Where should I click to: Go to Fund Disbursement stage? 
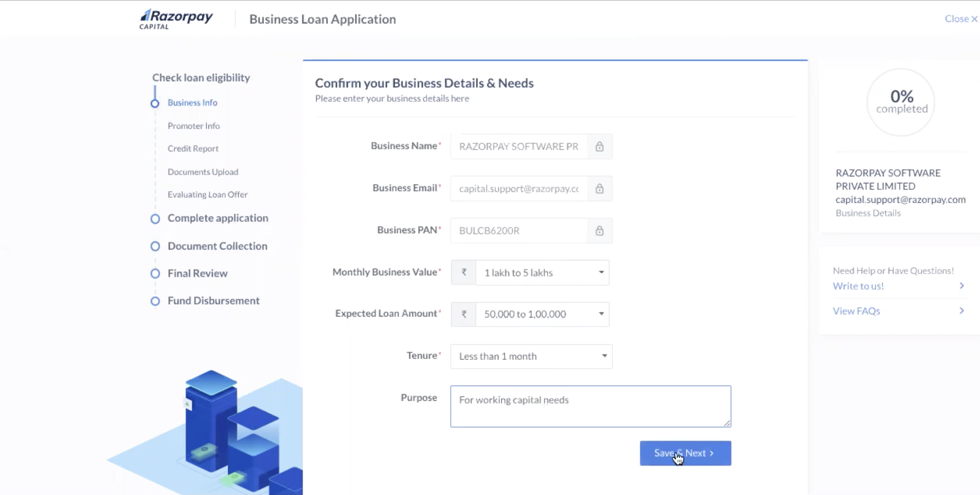coord(214,301)
